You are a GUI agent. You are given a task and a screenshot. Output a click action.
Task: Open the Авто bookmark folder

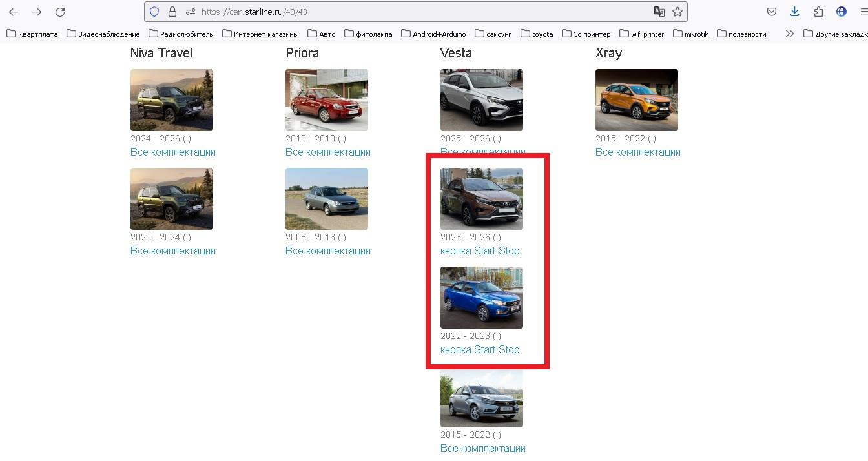tap(322, 34)
